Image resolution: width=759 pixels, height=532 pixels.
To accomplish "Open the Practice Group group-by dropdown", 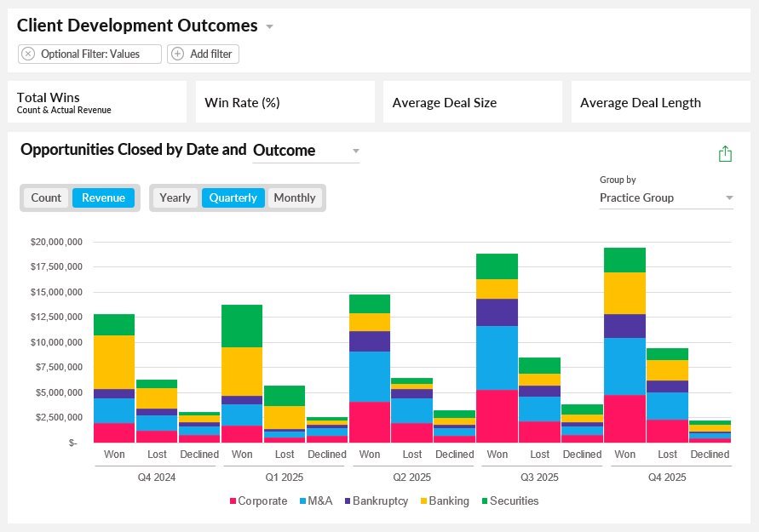I will pos(666,197).
